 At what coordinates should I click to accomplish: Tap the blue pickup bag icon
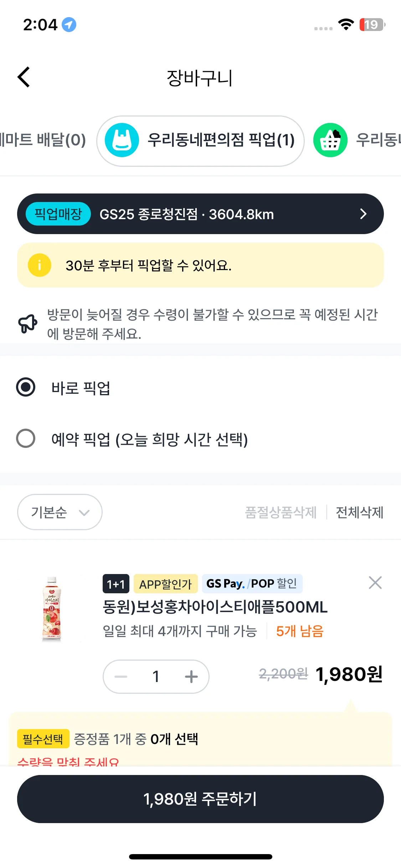pos(122,140)
